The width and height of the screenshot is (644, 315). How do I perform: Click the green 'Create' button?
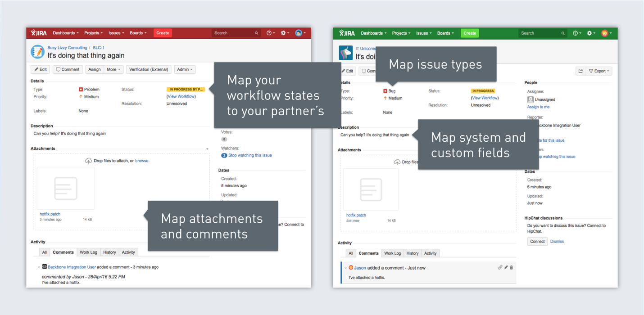469,33
